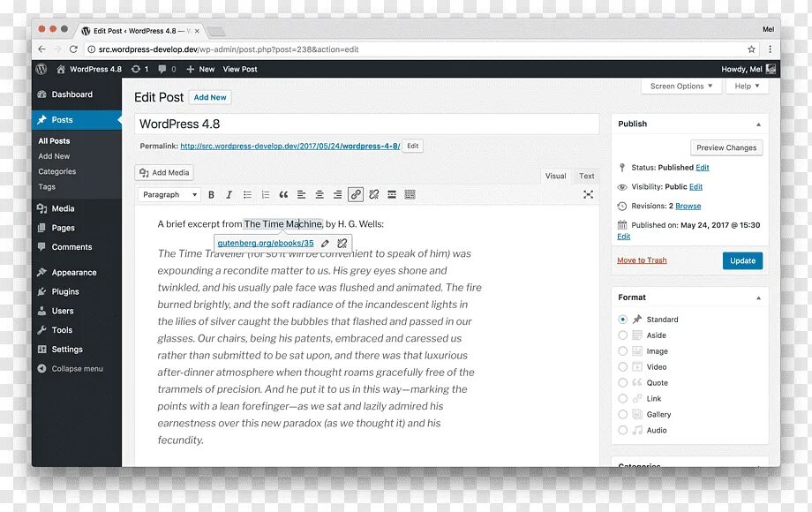Open Chrome's three-dot menu
812x512 pixels.
click(770, 49)
